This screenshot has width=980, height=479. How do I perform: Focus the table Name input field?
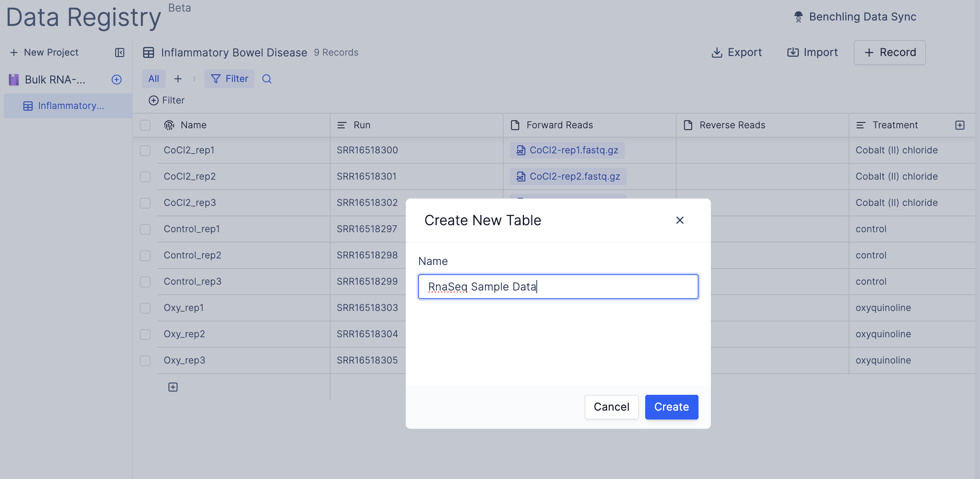[x=558, y=287]
